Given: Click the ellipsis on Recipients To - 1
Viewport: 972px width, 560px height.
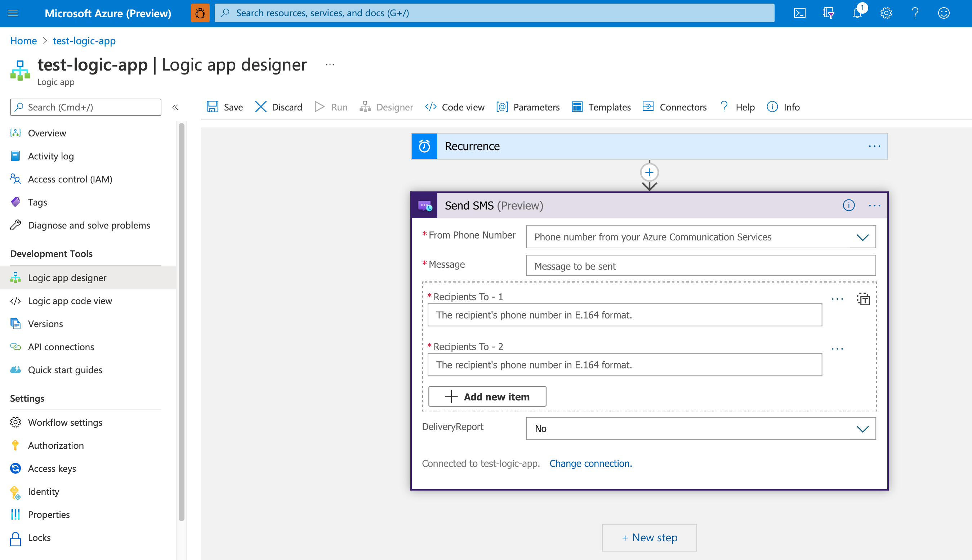Looking at the screenshot, I should pyautogui.click(x=837, y=298).
